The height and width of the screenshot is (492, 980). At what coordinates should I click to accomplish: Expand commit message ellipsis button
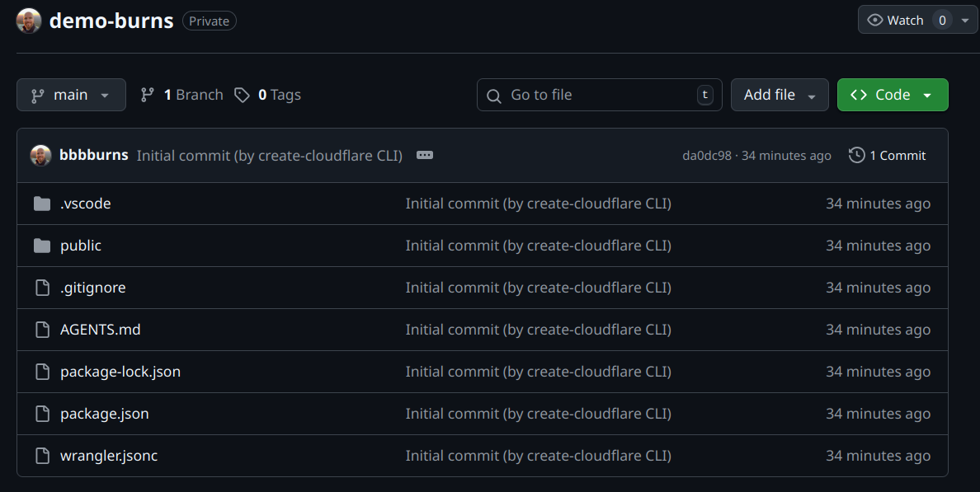coord(425,155)
